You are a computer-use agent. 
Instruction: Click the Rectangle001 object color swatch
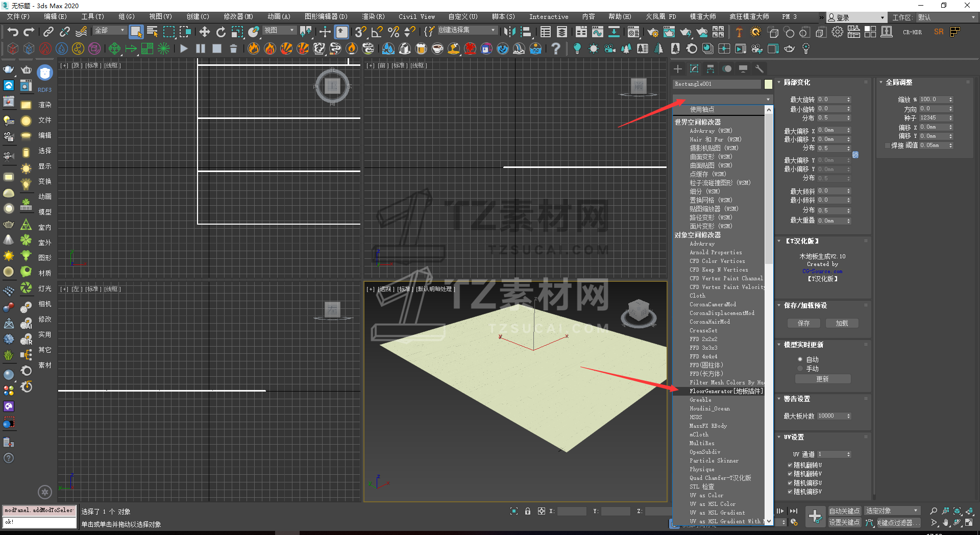pos(768,84)
